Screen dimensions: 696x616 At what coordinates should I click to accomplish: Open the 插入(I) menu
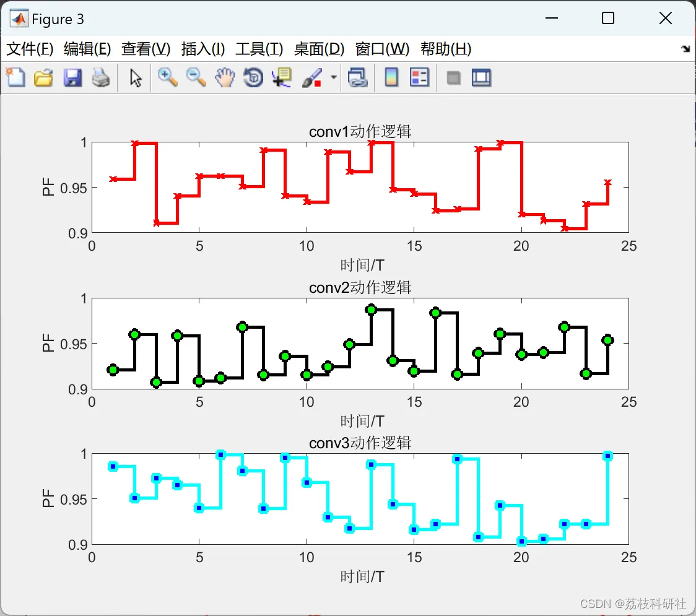pyautogui.click(x=203, y=49)
